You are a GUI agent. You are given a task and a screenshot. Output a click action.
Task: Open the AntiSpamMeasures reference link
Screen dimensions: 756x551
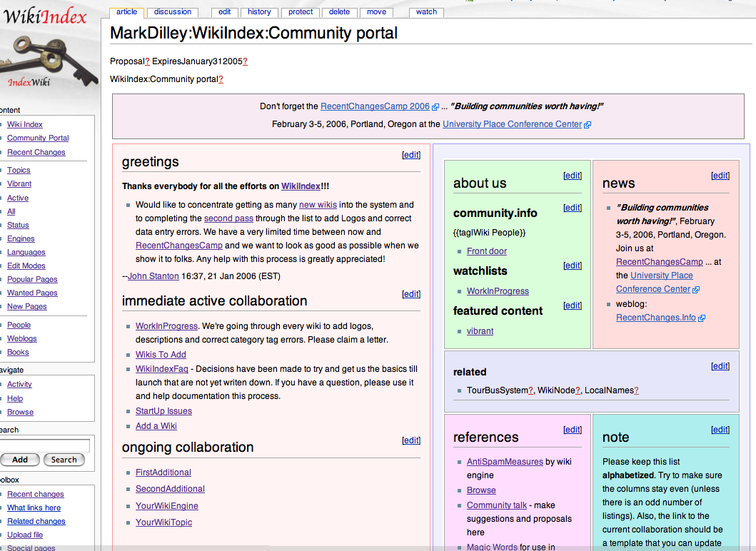click(505, 462)
